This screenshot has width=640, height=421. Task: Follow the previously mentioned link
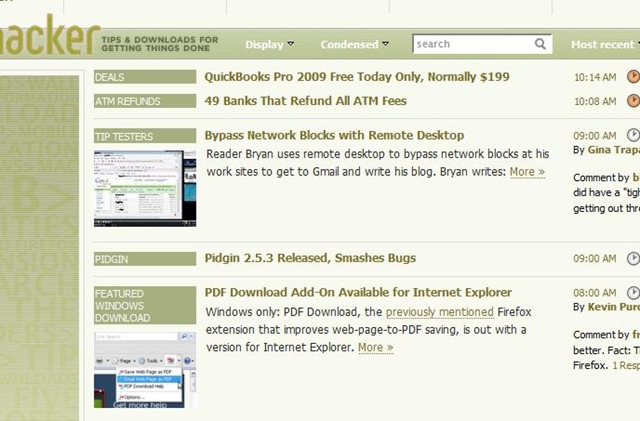[x=440, y=312]
